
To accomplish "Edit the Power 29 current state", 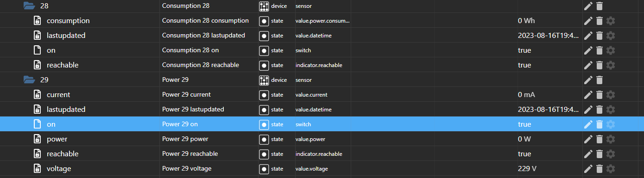I will coord(588,95).
